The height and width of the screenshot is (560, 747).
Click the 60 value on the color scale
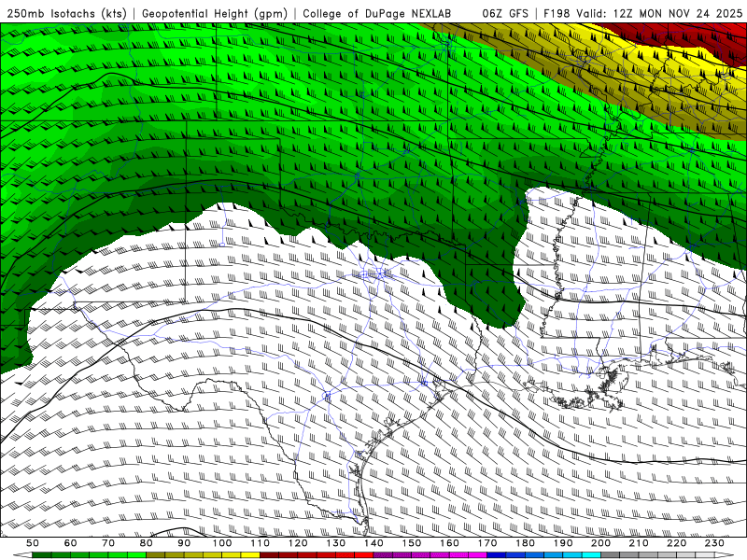click(x=71, y=543)
